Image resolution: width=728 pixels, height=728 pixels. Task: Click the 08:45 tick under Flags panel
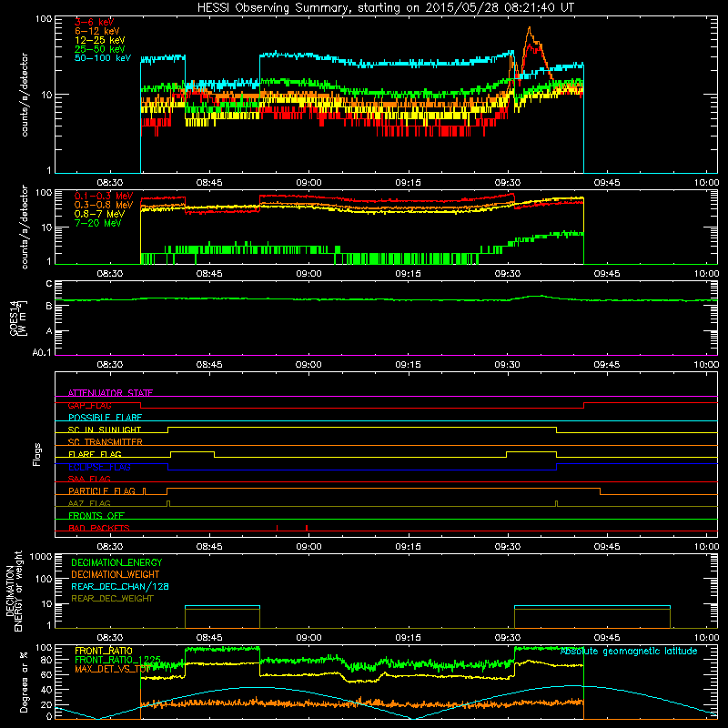[x=209, y=547]
